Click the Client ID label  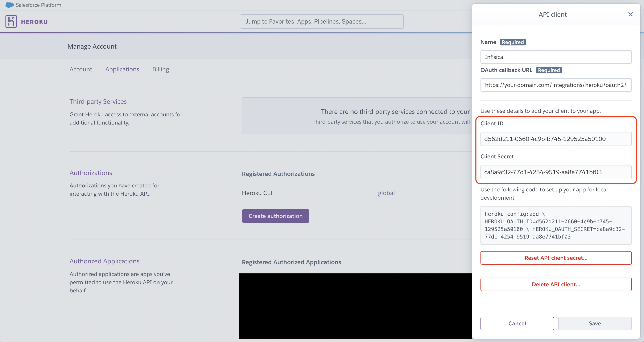[x=492, y=123]
